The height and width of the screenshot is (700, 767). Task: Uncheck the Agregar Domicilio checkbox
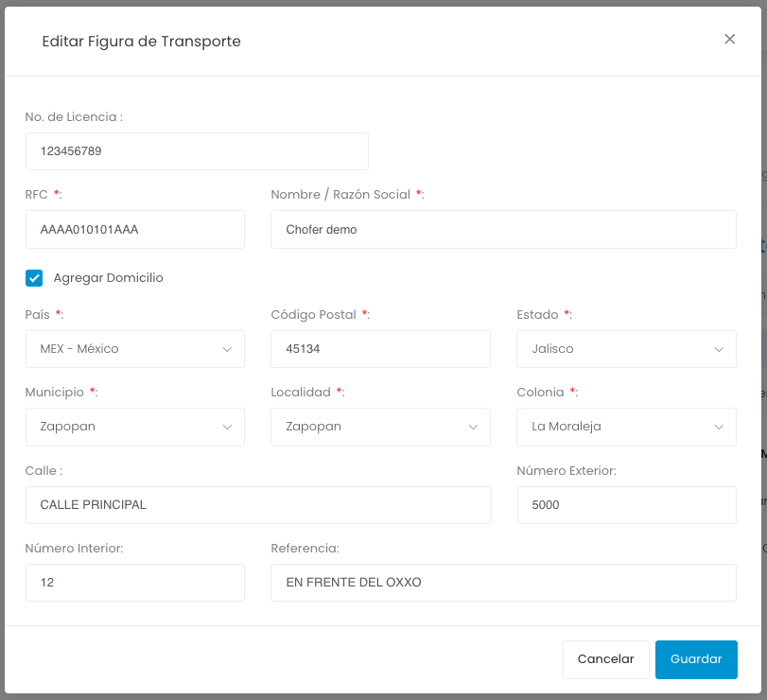pos(34,278)
